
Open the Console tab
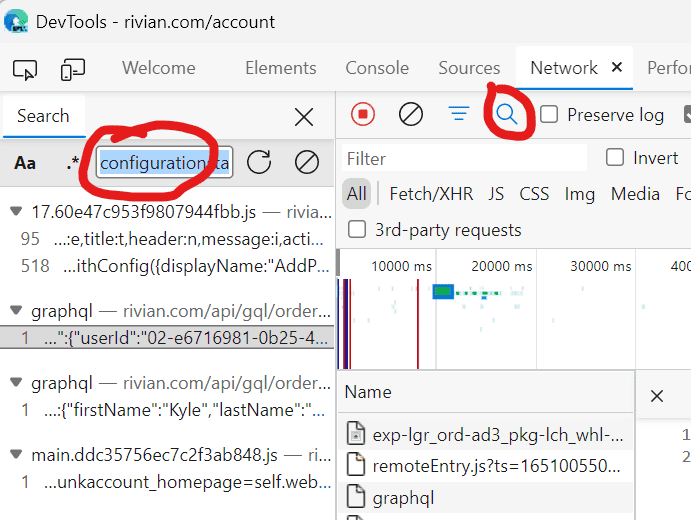click(377, 68)
